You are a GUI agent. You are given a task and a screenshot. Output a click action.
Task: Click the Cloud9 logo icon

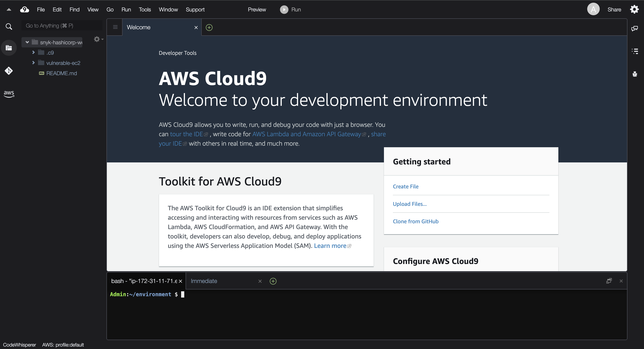click(25, 9)
